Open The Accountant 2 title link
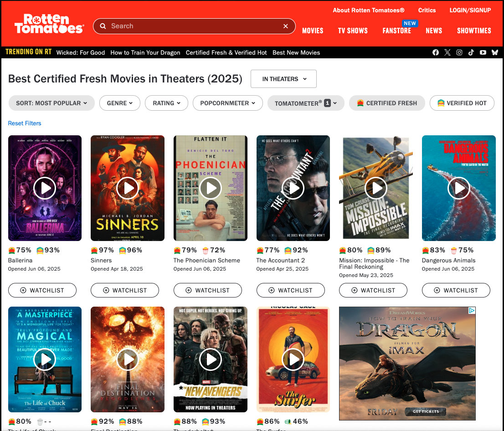This screenshot has height=431, width=504. pyautogui.click(x=281, y=260)
